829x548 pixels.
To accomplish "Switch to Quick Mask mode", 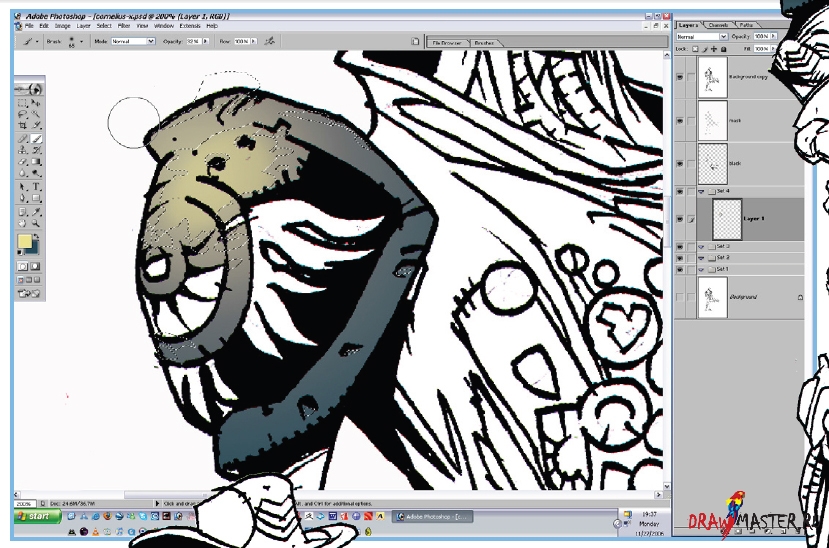I will (35, 266).
